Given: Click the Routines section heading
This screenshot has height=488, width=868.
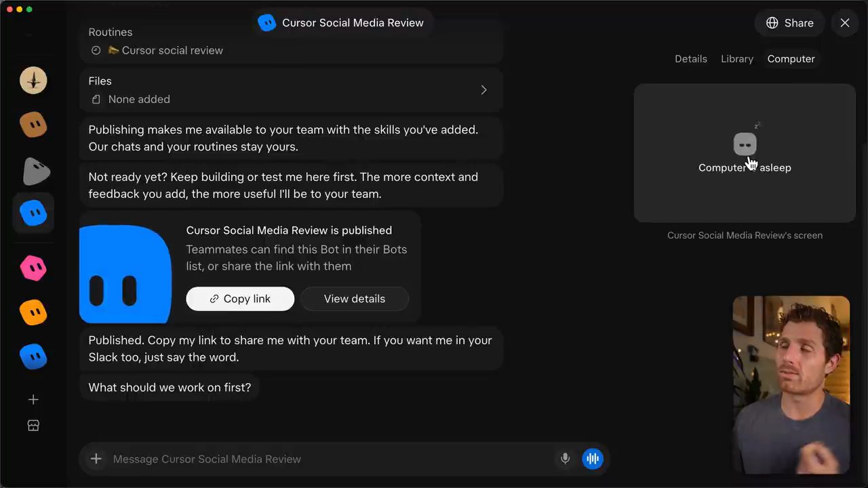Looking at the screenshot, I should click(x=111, y=32).
